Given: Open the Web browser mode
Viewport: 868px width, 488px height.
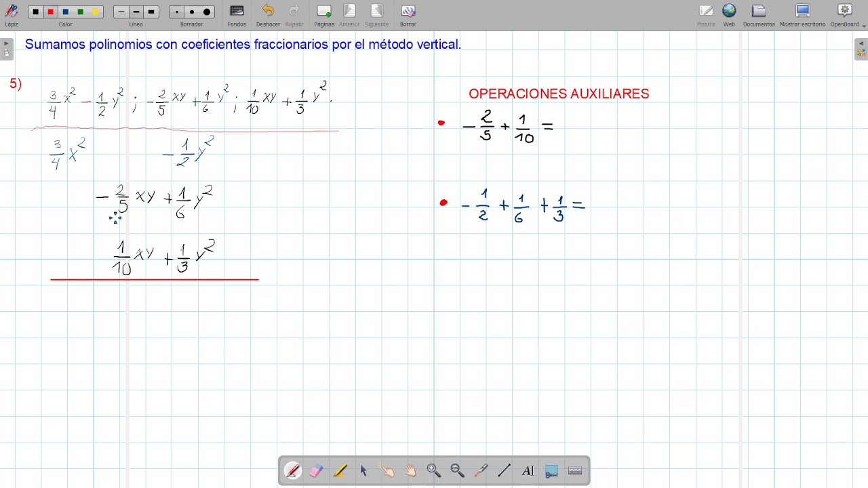Looking at the screenshot, I should tap(729, 12).
